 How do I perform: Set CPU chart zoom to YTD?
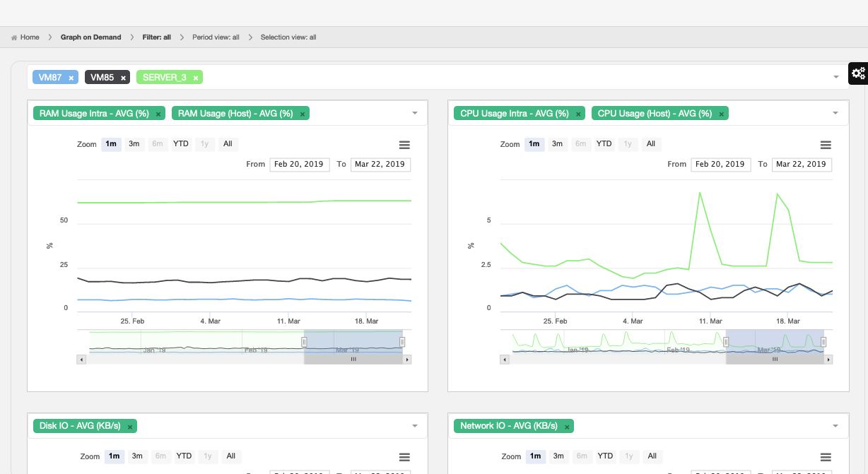coord(604,144)
